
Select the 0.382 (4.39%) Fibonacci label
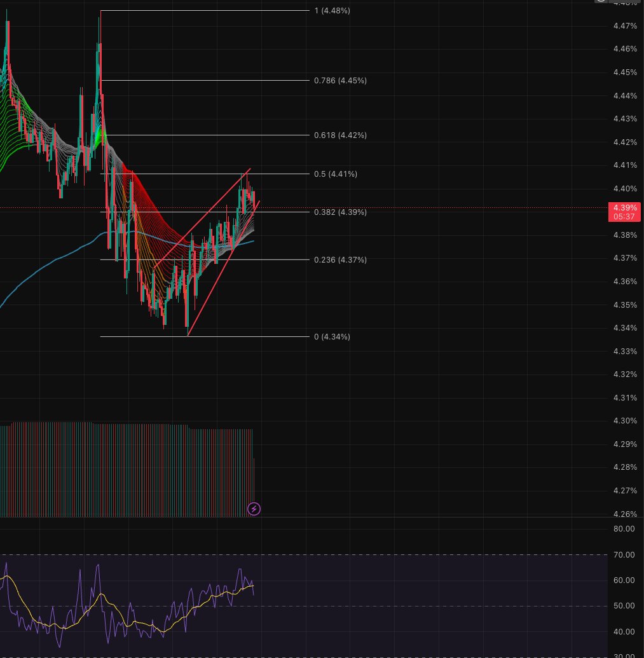tap(340, 212)
